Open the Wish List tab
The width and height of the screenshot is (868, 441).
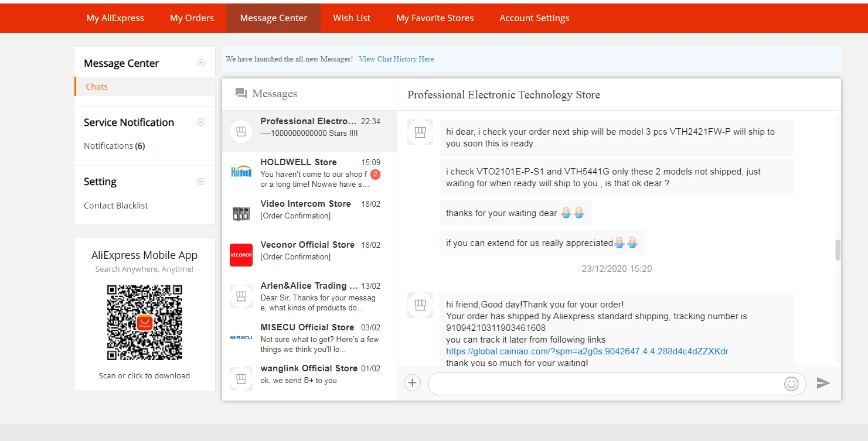pyautogui.click(x=352, y=18)
